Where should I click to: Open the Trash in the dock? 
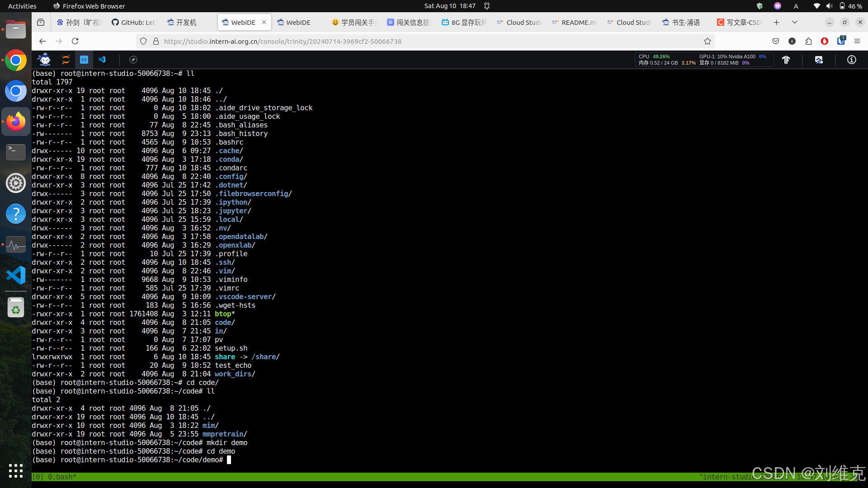pyautogui.click(x=16, y=308)
